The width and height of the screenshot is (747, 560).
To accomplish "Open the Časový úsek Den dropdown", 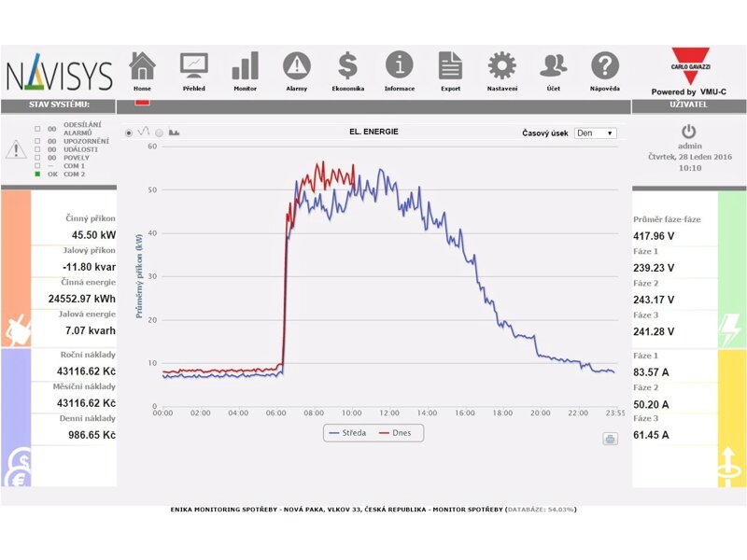I will [x=596, y=133].
